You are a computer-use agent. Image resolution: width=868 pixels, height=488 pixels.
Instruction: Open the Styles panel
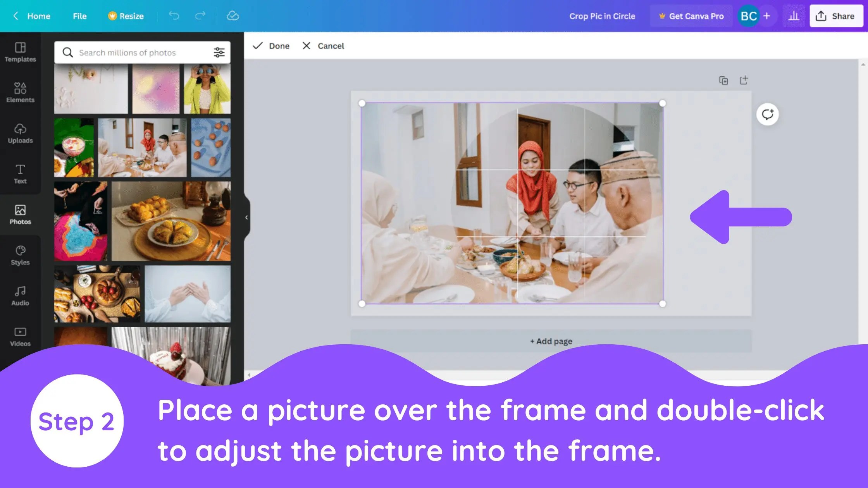click(x=20, y=256)
